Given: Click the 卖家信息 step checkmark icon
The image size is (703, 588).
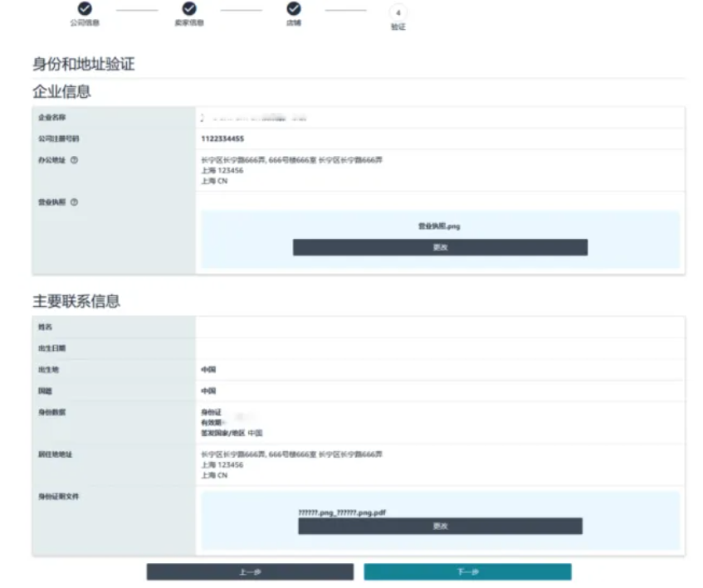Looking at the screenshot, I should tap(189, 8).
